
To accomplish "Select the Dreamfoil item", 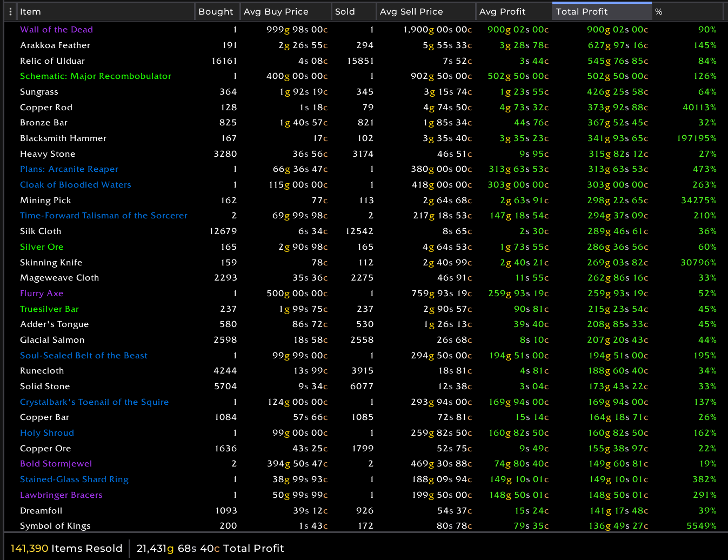I will click(41, 511).
